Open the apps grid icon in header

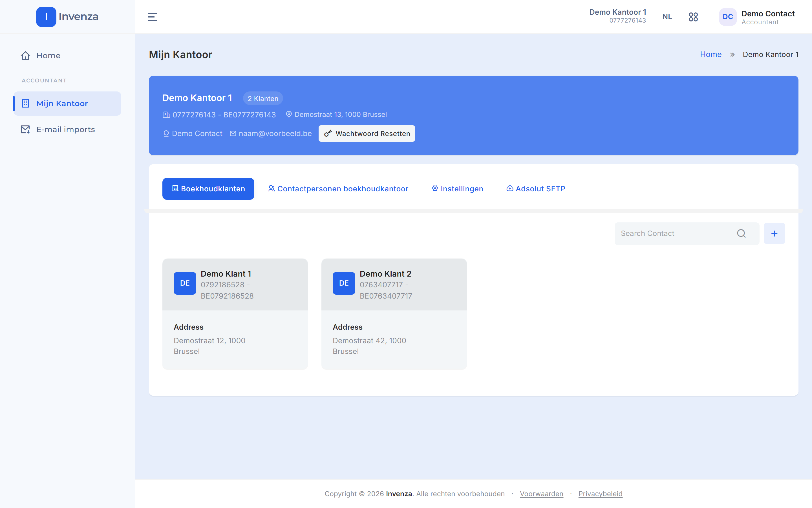click(x=693, y=17)
